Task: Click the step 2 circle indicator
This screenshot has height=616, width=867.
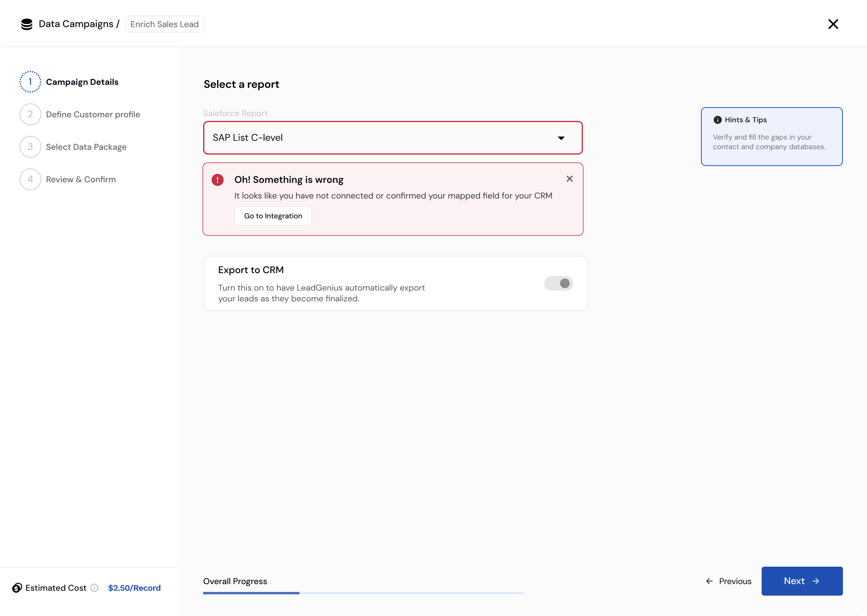Action: pyautogui.click(x=30, y=114)
